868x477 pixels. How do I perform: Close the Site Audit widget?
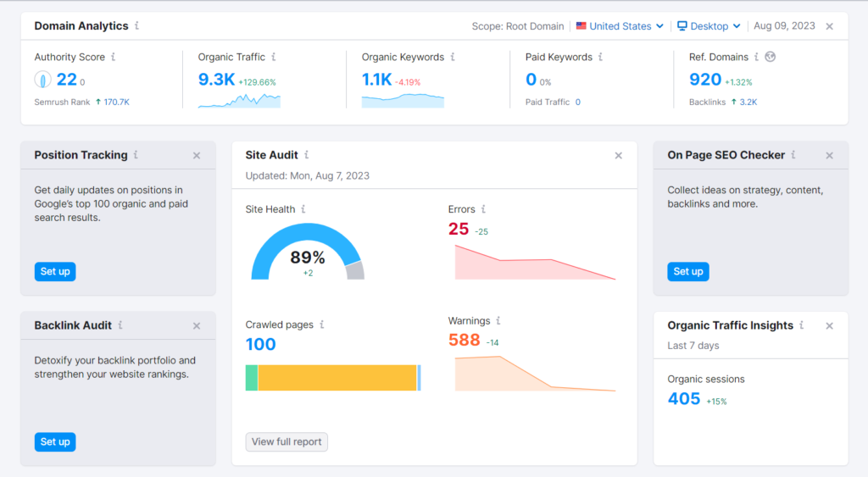(618, 155)
